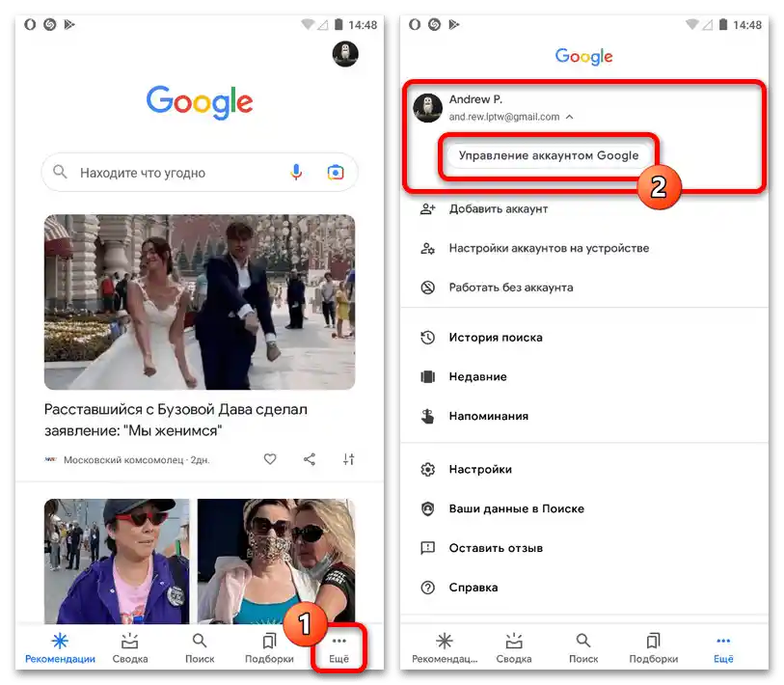The width and height of the screenshot is (784, 685).
Task: Tap the 'Напоминания' text label
Action: click(x=489, y=416)
